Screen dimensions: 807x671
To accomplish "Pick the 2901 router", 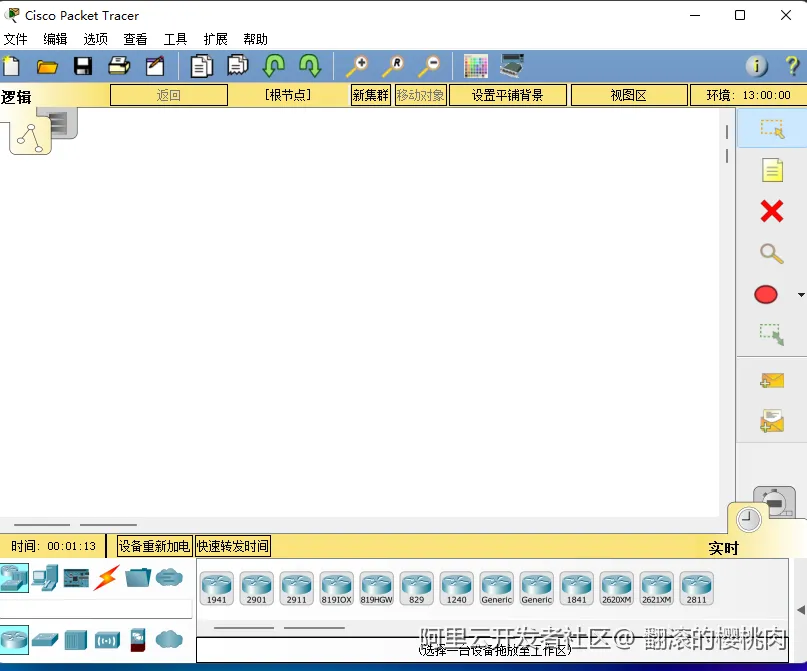I will click(256, 588).
